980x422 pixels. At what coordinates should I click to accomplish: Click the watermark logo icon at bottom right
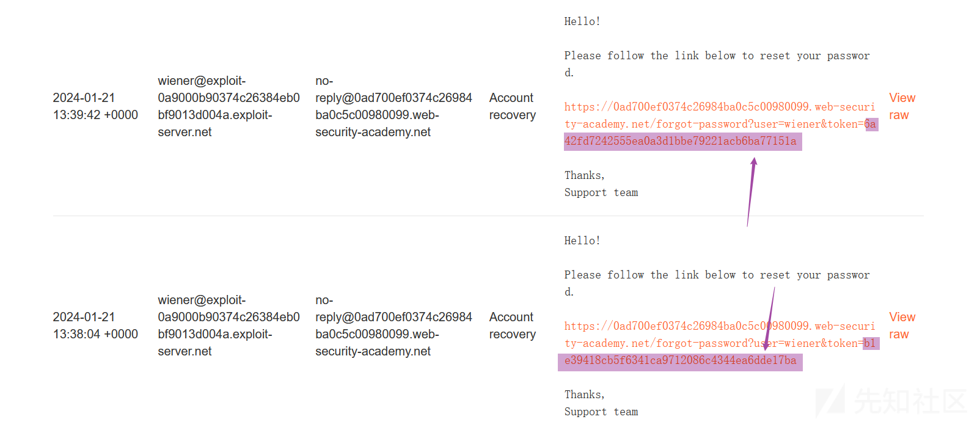[x=831, y=401]
